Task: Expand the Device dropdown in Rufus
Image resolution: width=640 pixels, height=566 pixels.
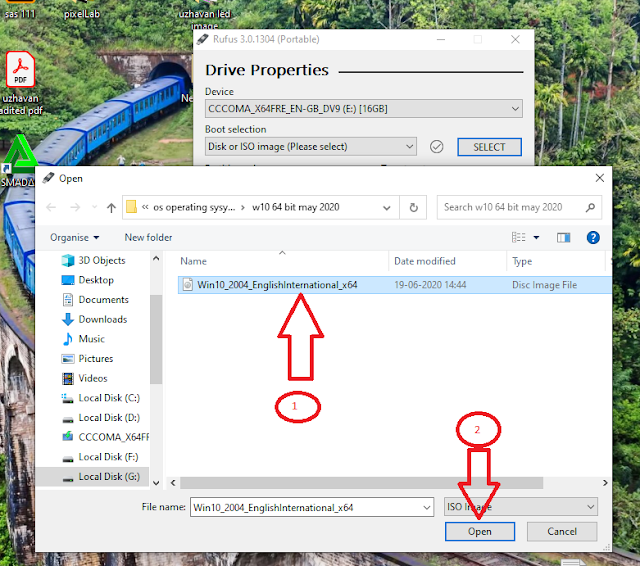Action: (515, 109)
